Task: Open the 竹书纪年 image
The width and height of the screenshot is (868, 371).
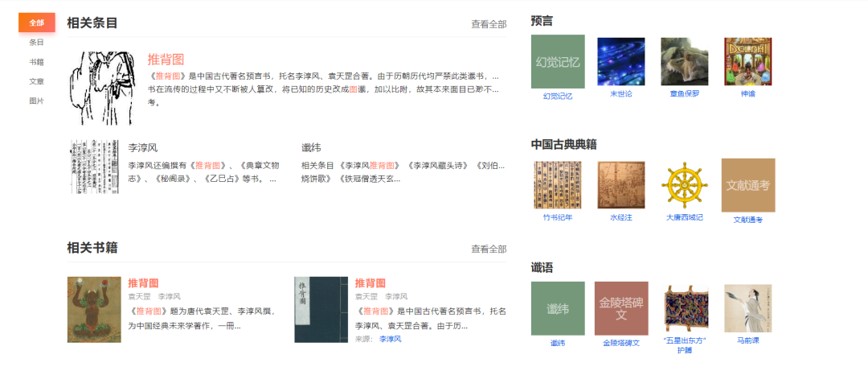Action: point(558,184)
